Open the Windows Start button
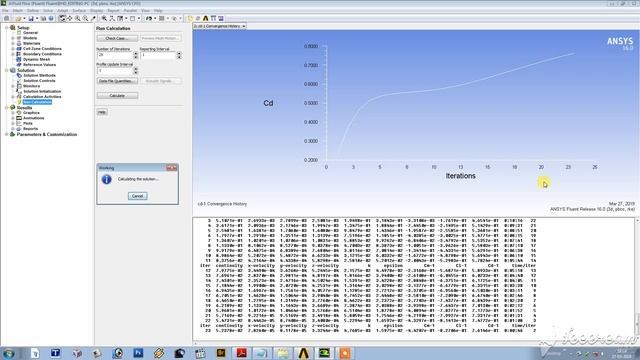This screenshot has width=640, height=360. click(x=9, y=353)
